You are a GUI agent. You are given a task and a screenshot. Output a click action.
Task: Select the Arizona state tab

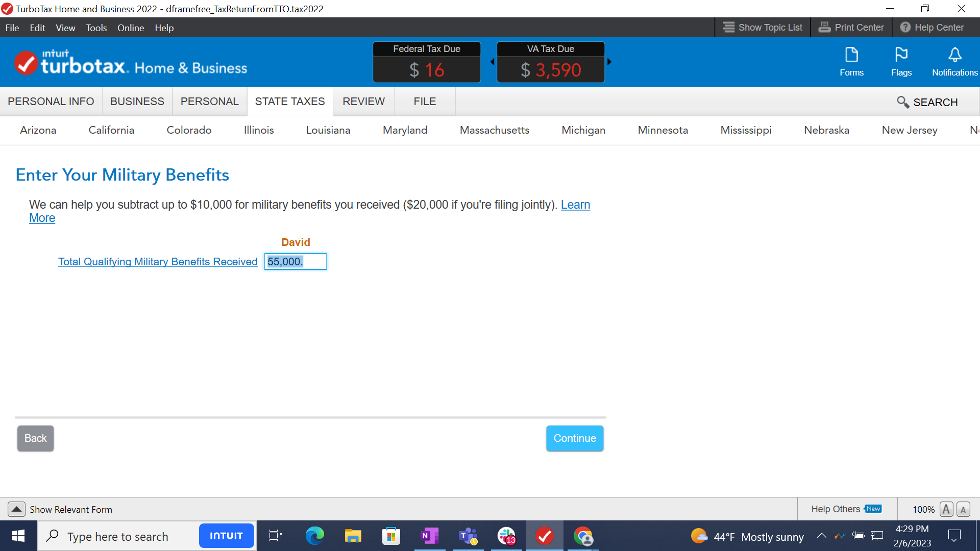(38, 130)
